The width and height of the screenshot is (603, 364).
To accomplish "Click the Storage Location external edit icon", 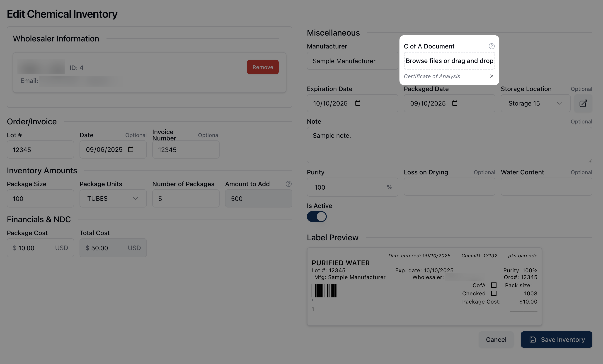I will 583,103.
